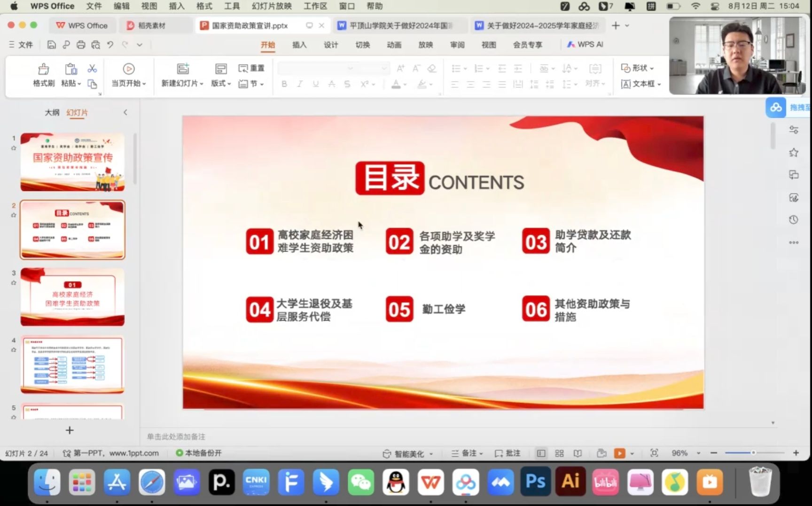Switch to slide sorter grid view
This screenshot has height=506, width=812.
(x=559, y=453)
